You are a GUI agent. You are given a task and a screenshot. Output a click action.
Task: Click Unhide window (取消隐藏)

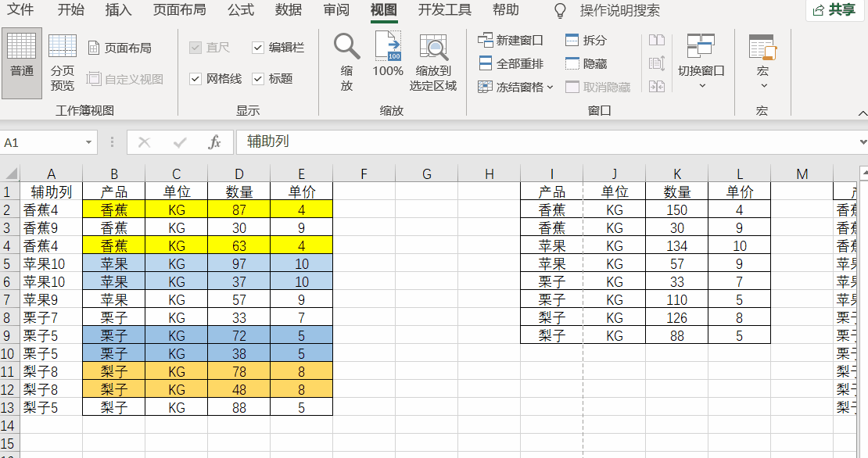[x=598, y=87]
